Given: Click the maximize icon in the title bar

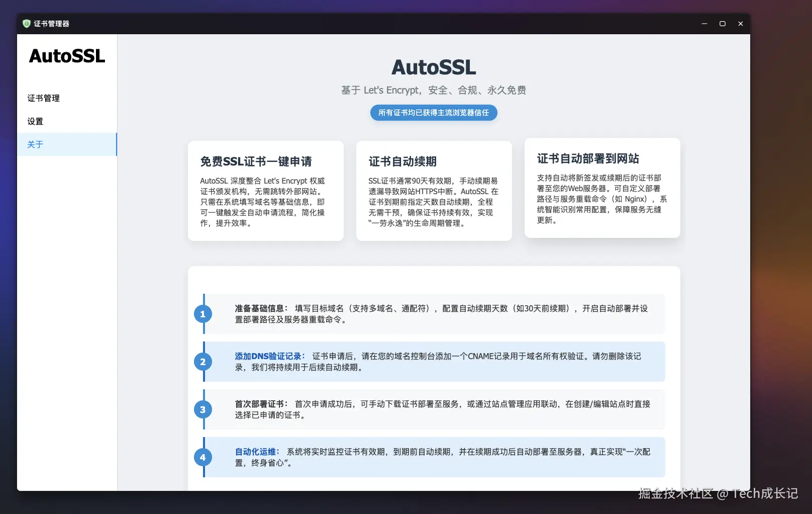Looking at the screenshot, I should (x=723, y=23).
